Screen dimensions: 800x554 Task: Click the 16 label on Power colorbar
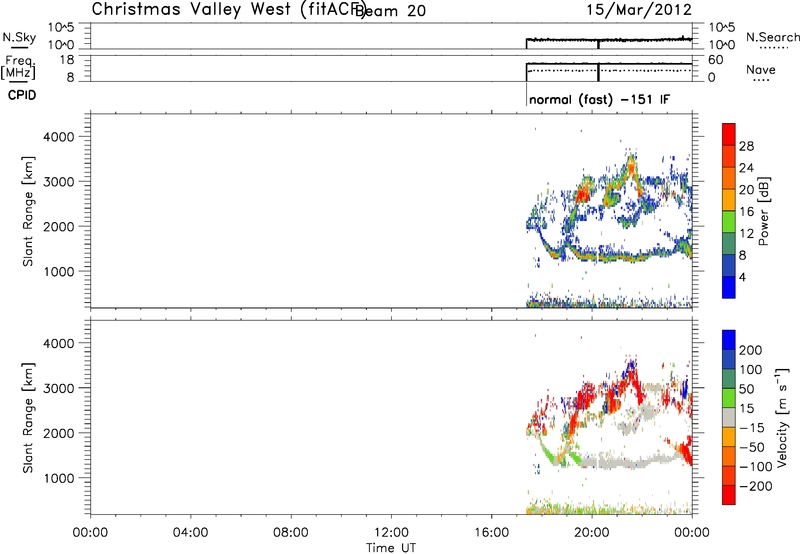(746, 212)
